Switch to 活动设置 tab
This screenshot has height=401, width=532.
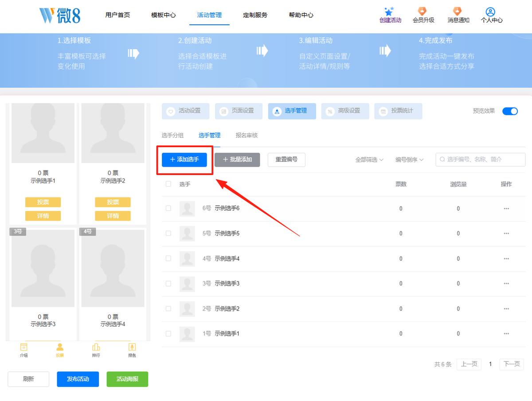tap(185, 111)
